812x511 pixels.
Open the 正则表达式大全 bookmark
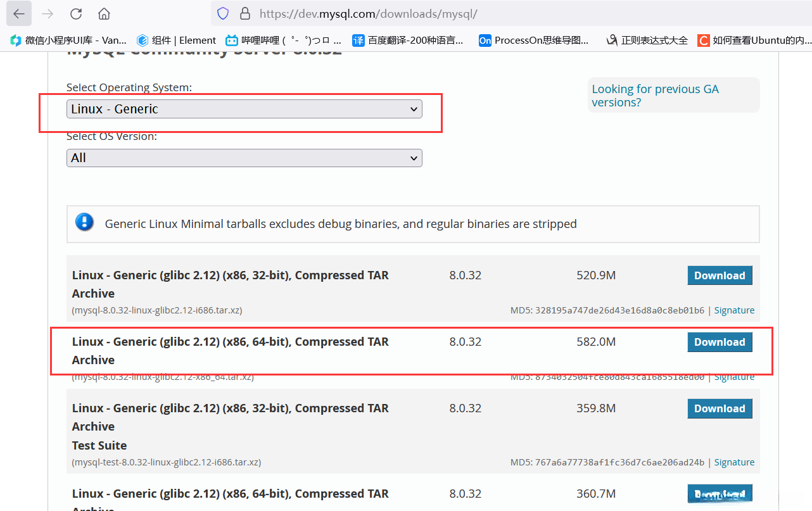tap(647, 41)
